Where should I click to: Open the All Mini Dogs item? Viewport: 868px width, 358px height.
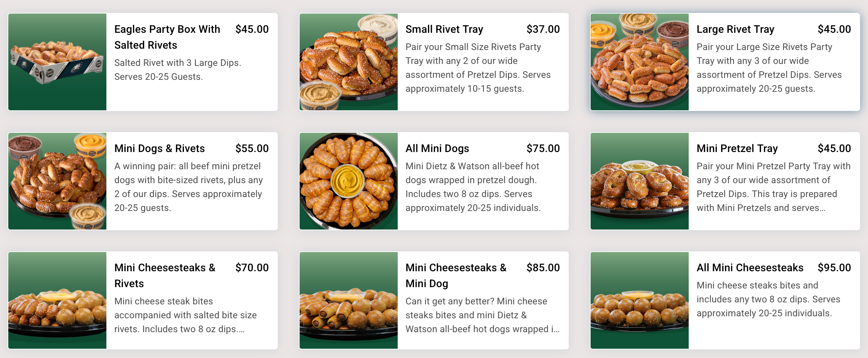(437, 148)
